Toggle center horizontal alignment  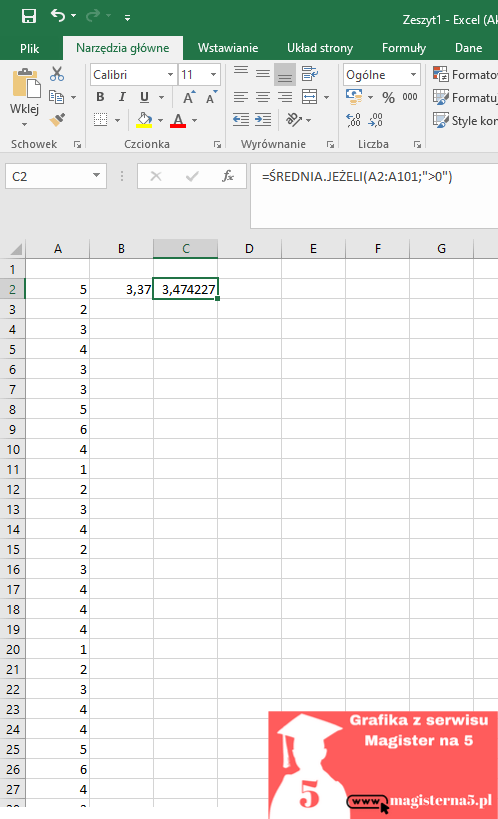coord(263,97)
